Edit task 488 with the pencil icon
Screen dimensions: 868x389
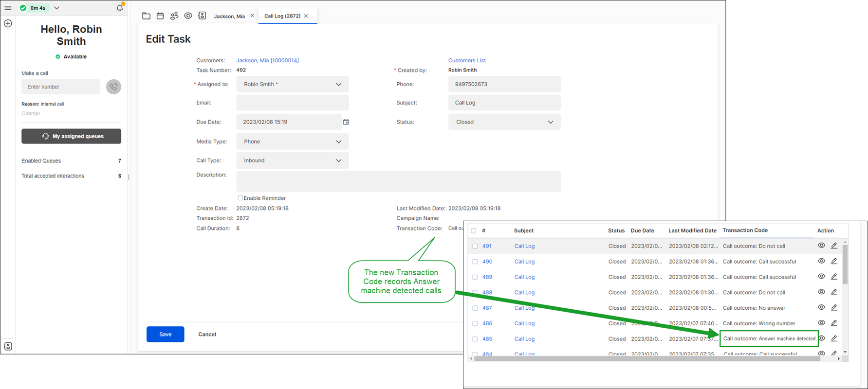(x=834, y=292)
